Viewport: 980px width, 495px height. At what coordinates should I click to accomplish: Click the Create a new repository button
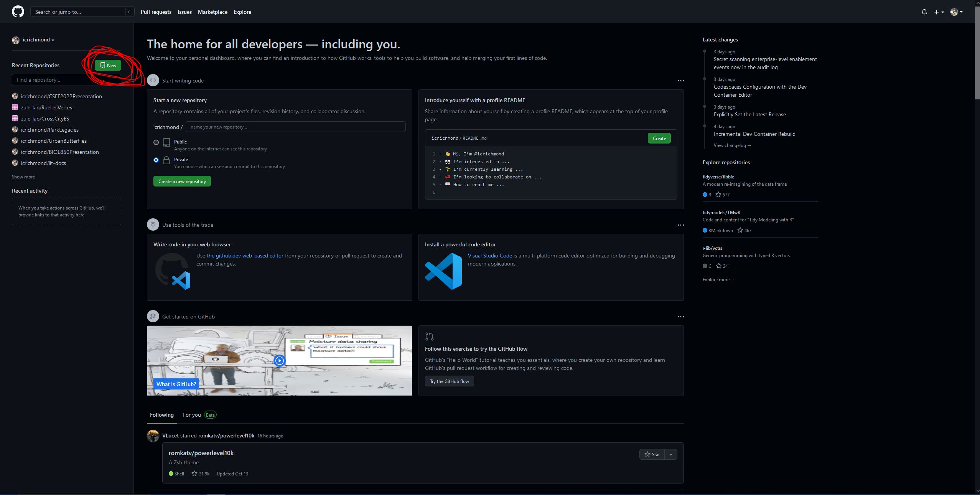(x=182, y=181)
